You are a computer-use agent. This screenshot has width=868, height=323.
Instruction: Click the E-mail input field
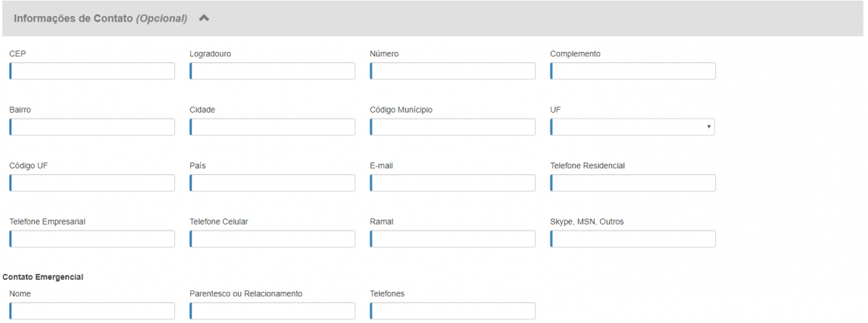pos(453,183)
